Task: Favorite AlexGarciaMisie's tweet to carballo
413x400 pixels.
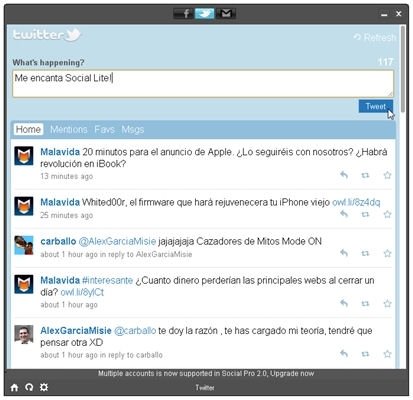Action: [x=387, y=354]
